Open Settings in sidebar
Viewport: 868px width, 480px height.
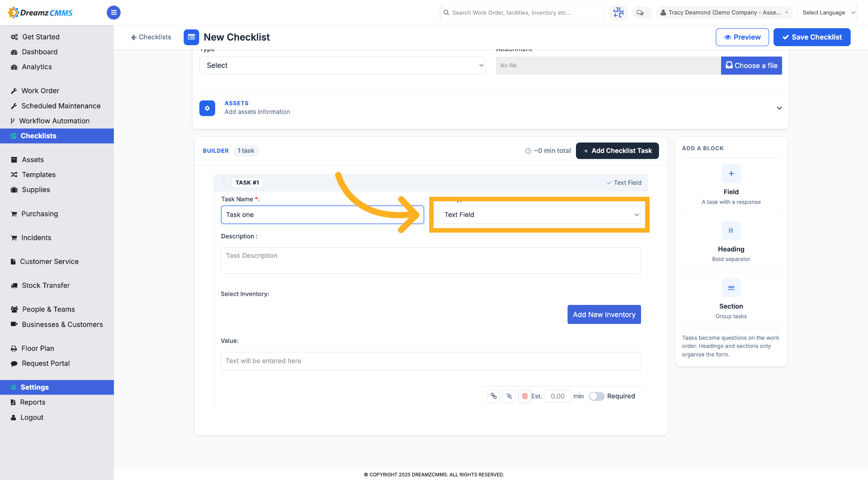(57, 387)
